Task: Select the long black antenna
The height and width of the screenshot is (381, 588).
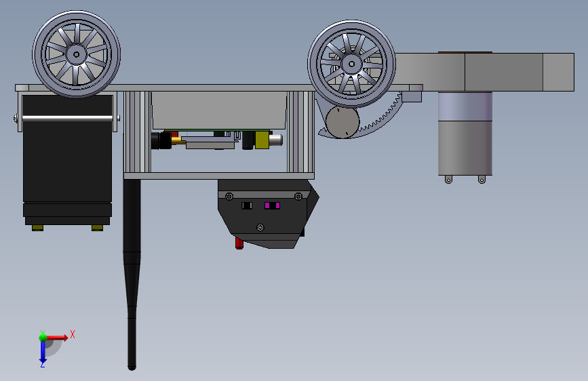Action: point(132,275)
